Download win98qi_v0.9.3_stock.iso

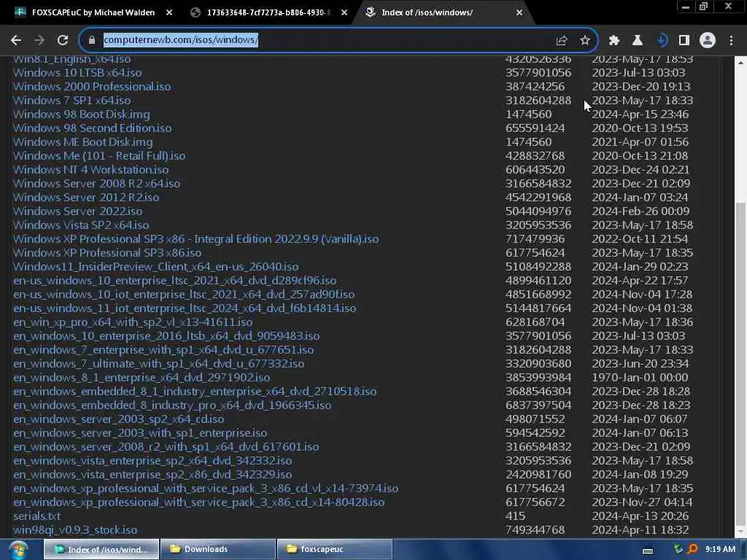[x=75, y=530]
